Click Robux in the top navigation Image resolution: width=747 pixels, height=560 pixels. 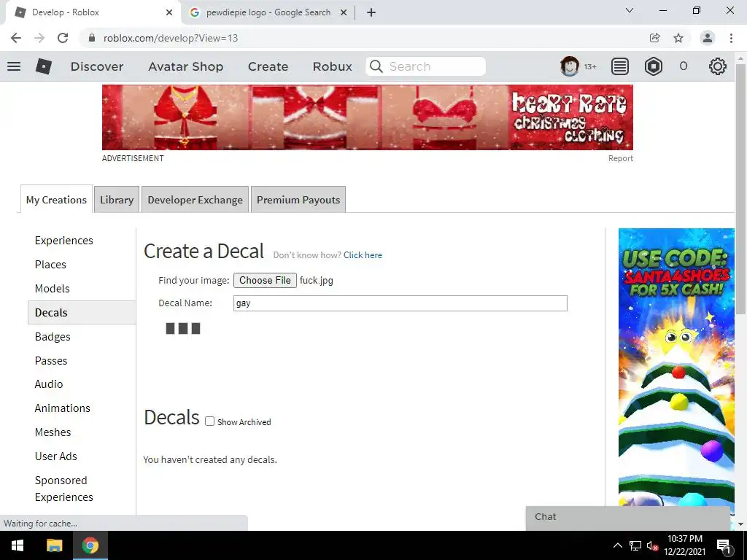[x=332, y=66]
